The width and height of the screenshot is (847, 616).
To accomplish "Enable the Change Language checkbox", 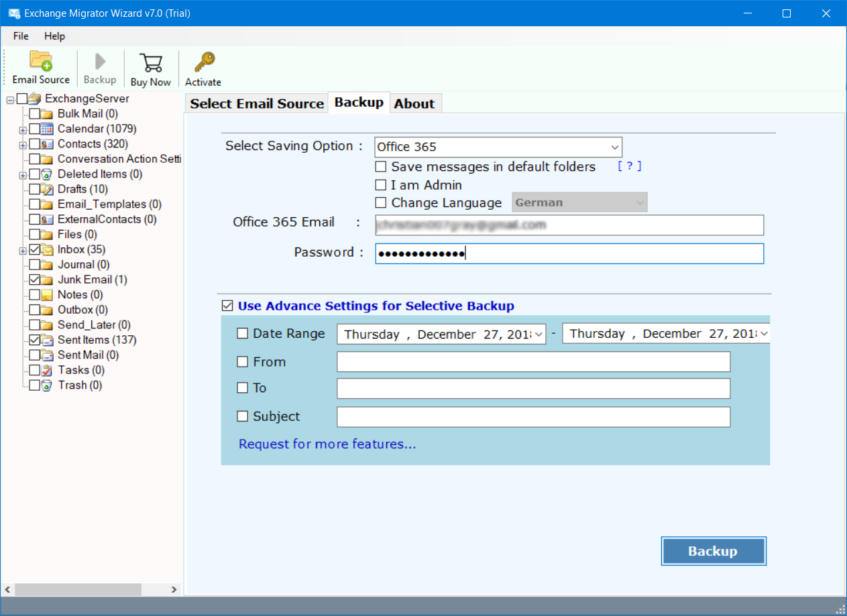I will tap(381, 202).
